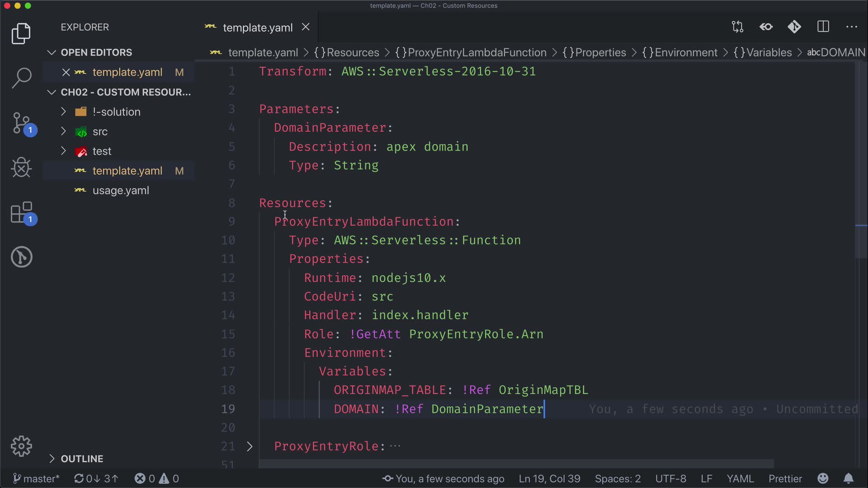
Task: Change YAML language mode in status bar
Action: point(740,479)
